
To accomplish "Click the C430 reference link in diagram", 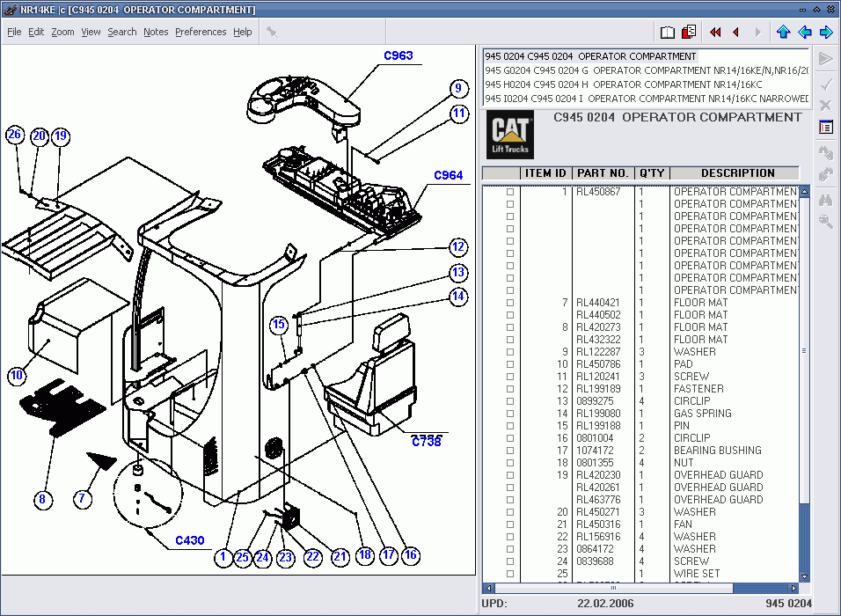I will [x=189, y=541].
